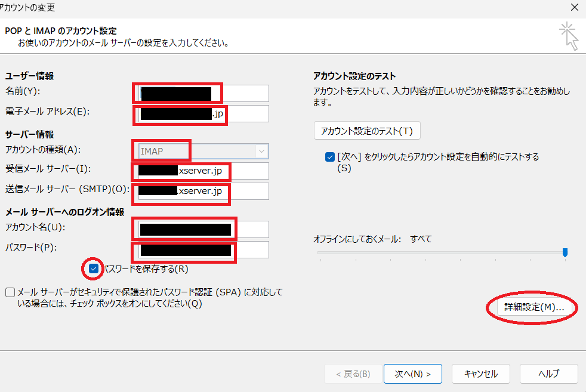Viewport: 586px width, 392px height.
Task: Click the offline mail slider handle
Action: 565,252
